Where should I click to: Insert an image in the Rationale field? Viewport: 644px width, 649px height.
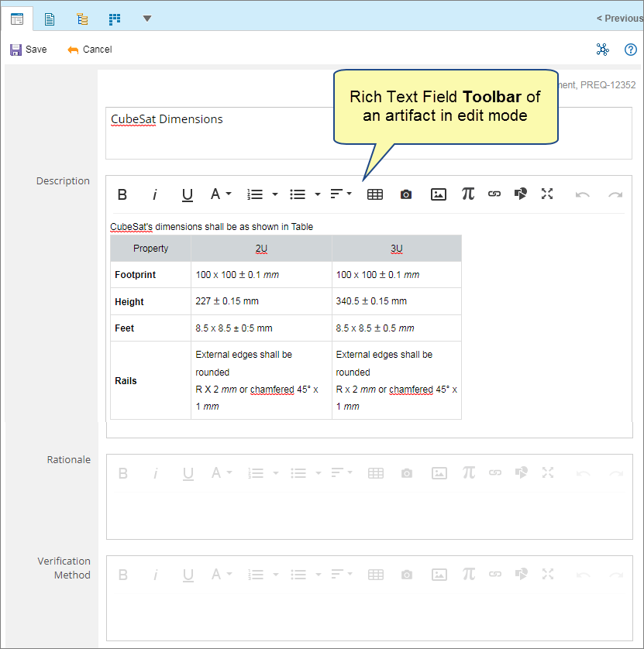[x=439, y=473]
